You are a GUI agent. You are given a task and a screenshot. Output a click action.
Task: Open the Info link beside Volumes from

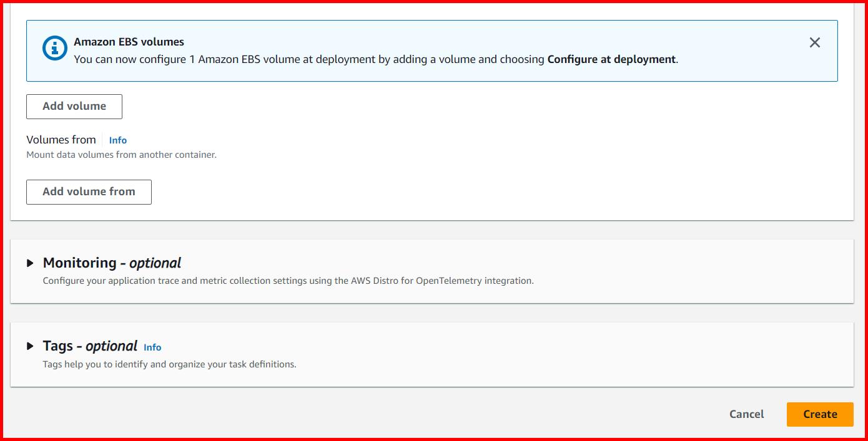117,140
